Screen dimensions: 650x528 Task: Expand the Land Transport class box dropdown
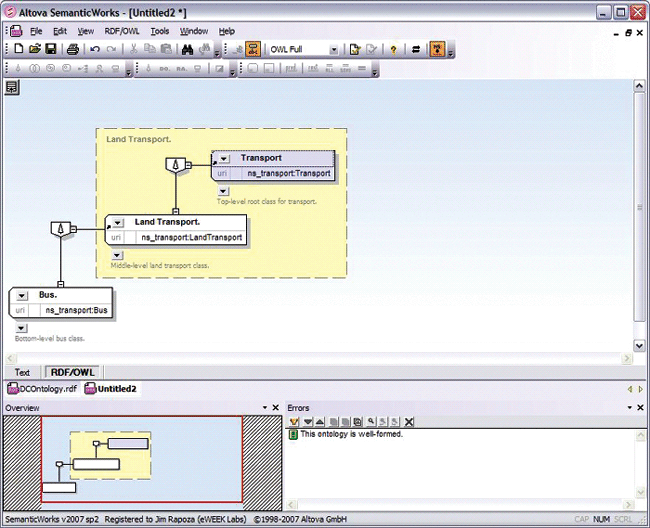[x=118, y=223]
